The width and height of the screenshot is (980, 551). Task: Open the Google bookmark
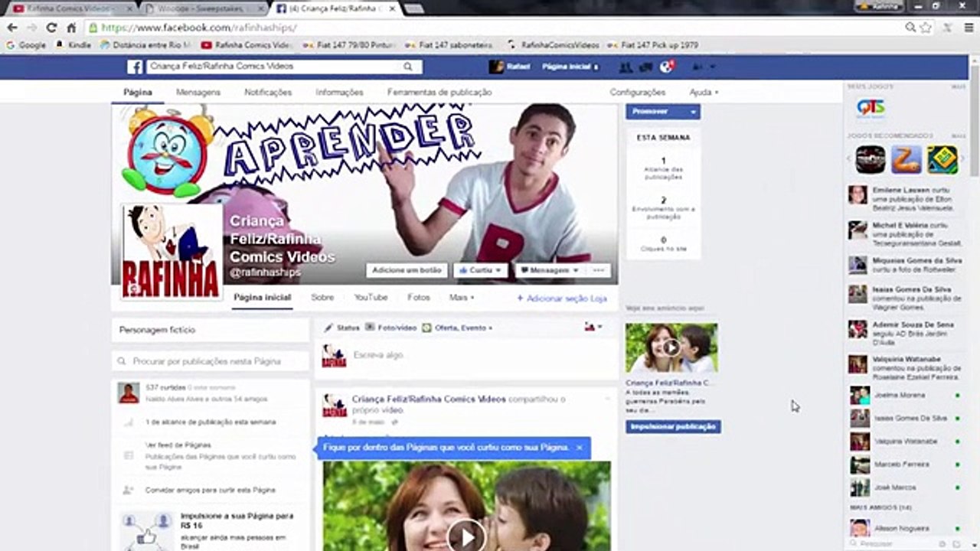point(26,45)
